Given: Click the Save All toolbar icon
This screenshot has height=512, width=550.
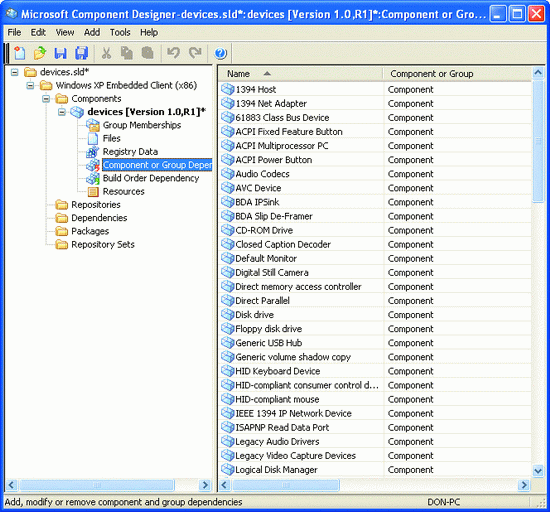Looking at the screenshot, I should pos(82,53).
